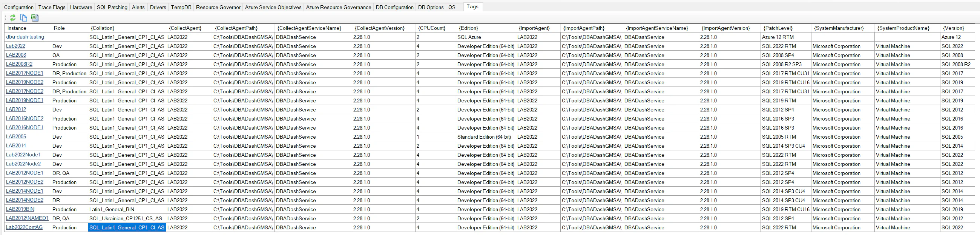Open the LAB2019NODE1 instance link
The image size is (980, 235).
point(25,100)
